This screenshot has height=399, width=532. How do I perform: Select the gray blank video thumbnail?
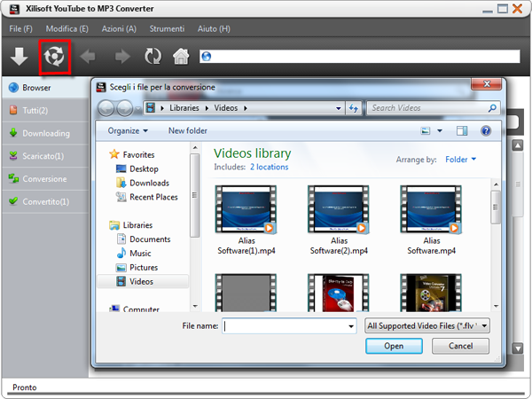(246, 293)
